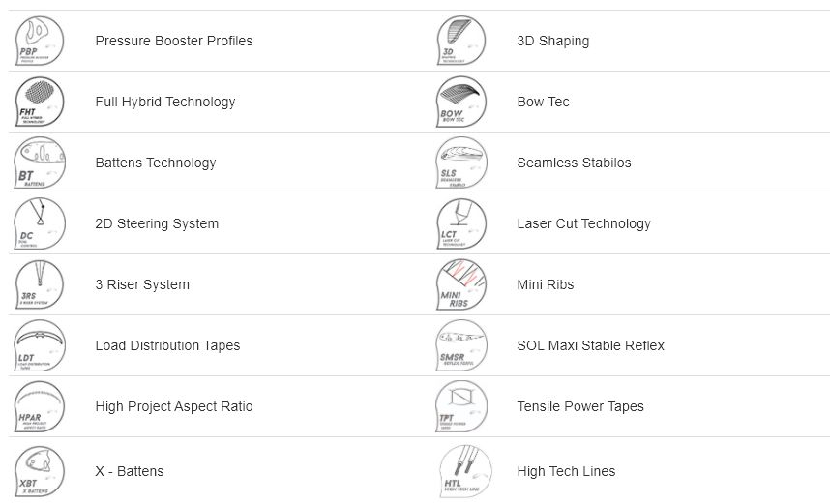Select the LDT load distribution icon
This screenshot has height=504, width=830.
point(40,345)
